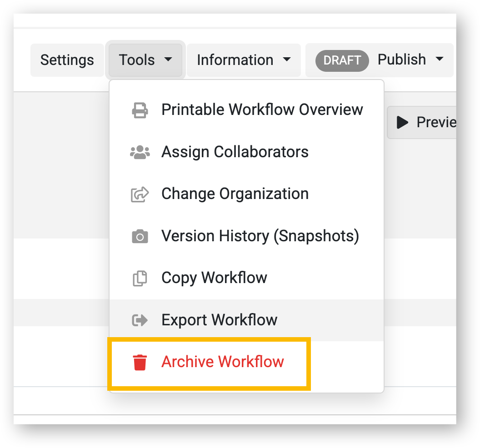This screenshot has width=480, height=448.
Task: Click the export arrow icon beside Export Workflow
Action: [x=140, y=320]
